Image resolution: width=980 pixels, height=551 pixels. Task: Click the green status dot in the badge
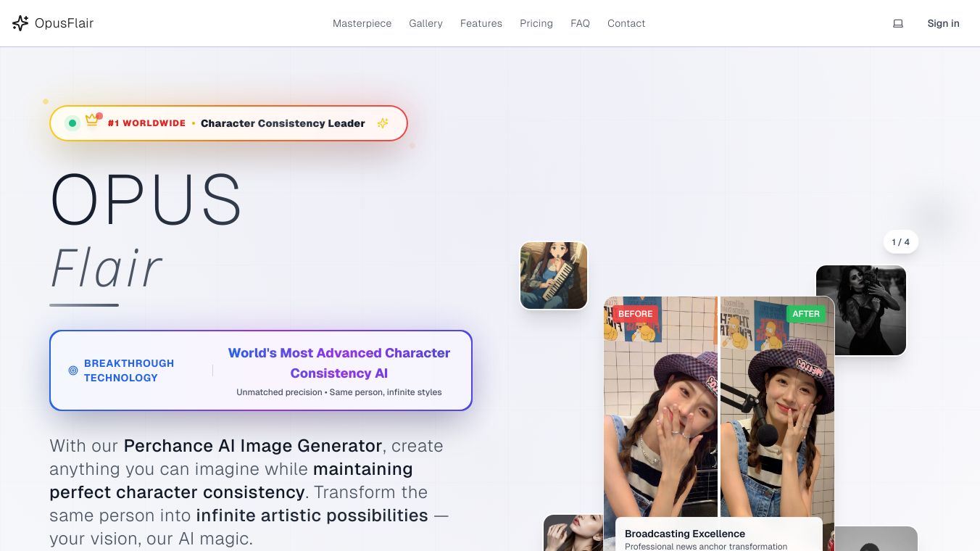point(72,123)
